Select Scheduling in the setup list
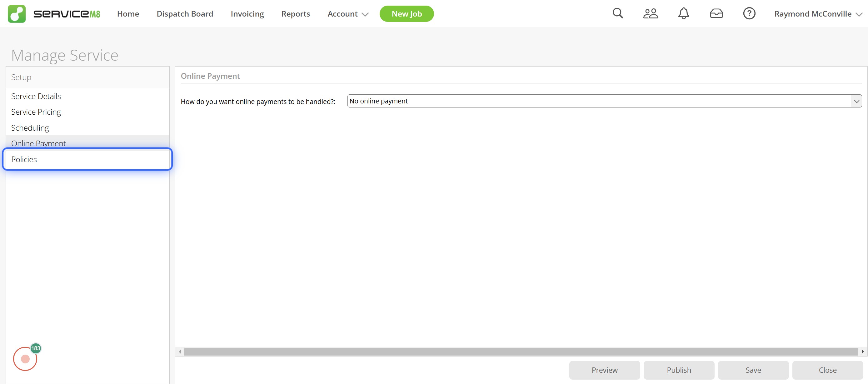The width and height of the screenshot is (868, 384). (x=87, y=128)
